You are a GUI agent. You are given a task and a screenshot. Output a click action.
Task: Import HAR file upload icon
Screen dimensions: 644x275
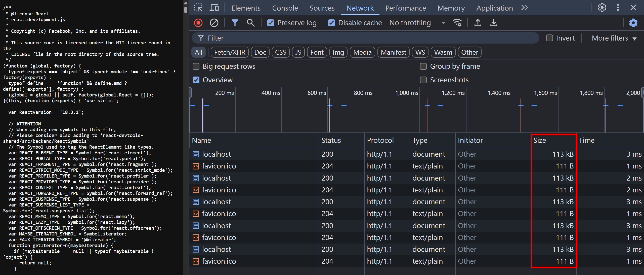[478, 23]
